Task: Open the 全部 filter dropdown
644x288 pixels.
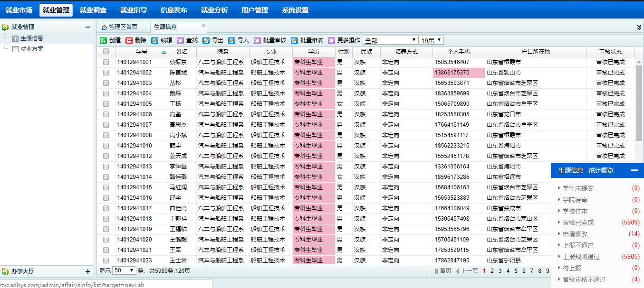Action: point(390,40)
